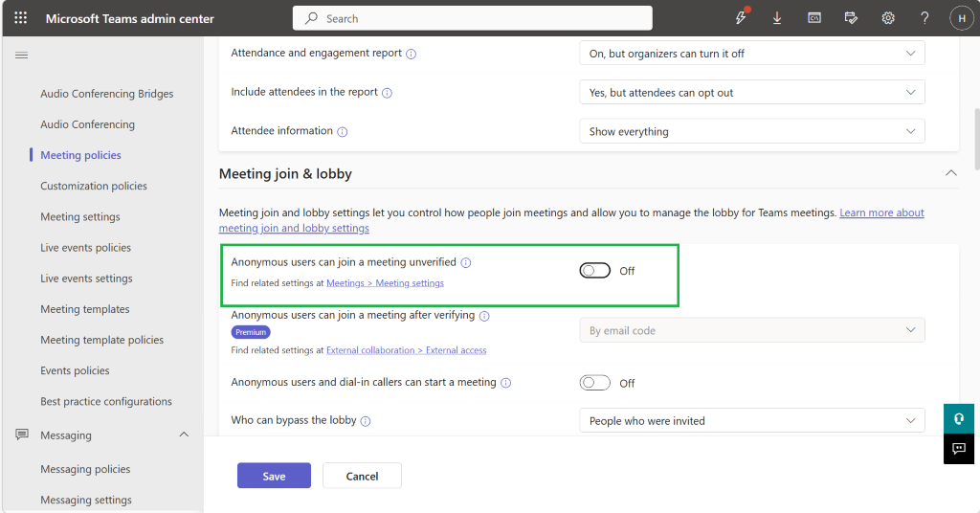Info icon beside Anonymous users can join unverified

[466, 262]
